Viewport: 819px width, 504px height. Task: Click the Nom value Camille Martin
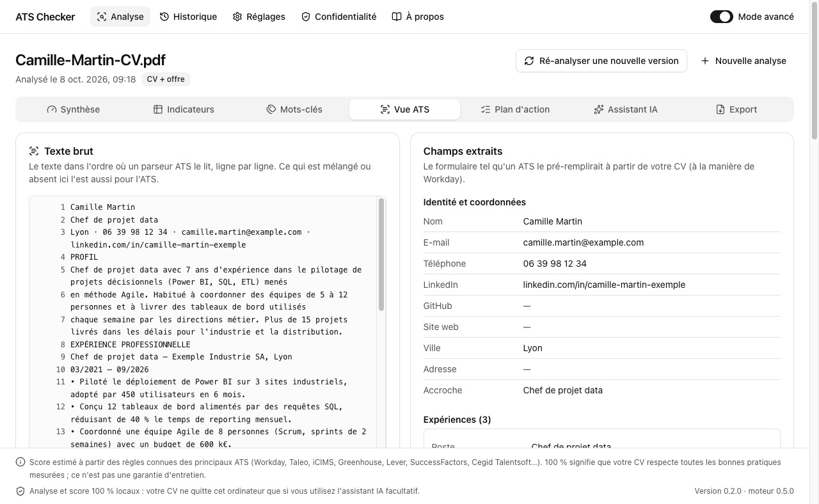[553, 221]
